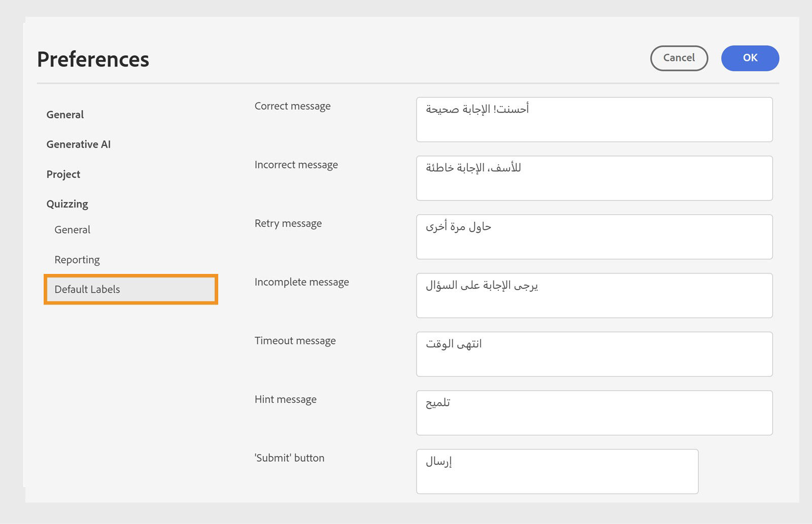Viewport: 812px width, 524px height.
Task: Click the Correct message label
Action: click(x=293, y=107)
